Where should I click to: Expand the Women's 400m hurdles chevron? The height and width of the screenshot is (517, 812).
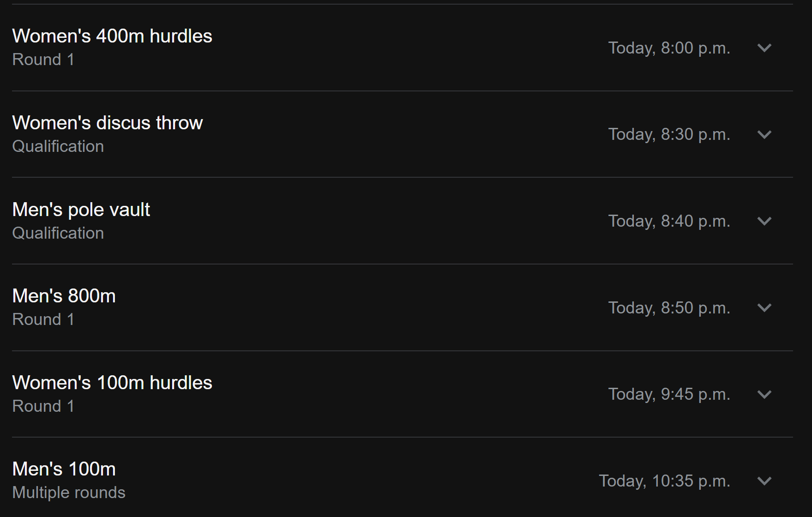coord(764,48)
